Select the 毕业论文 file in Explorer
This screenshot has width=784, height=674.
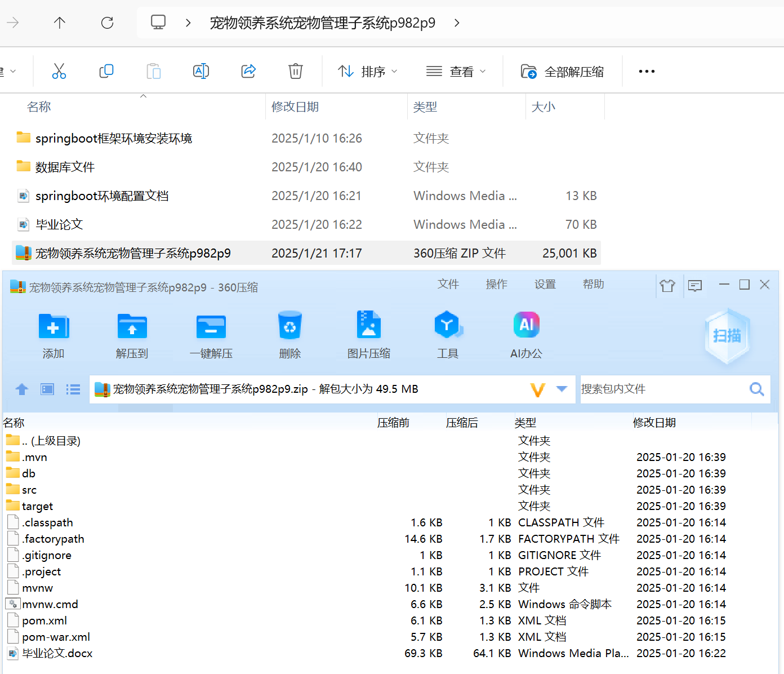tap(59, 224)
